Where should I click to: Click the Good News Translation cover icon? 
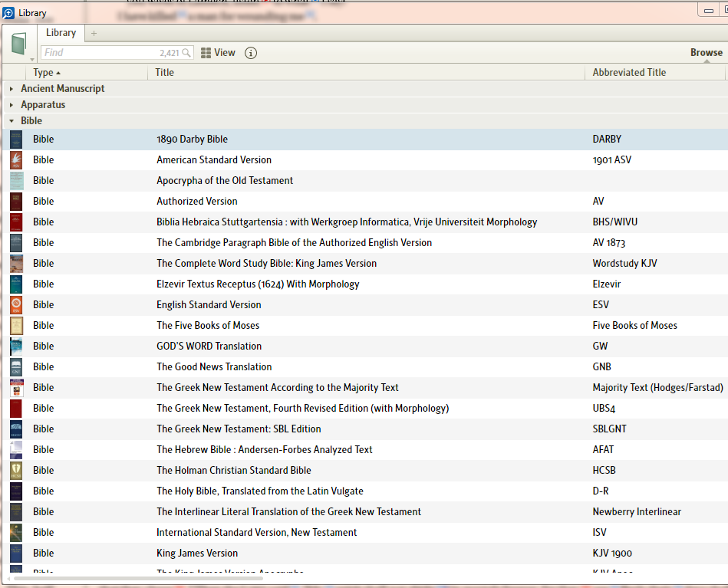pos(16,367)
